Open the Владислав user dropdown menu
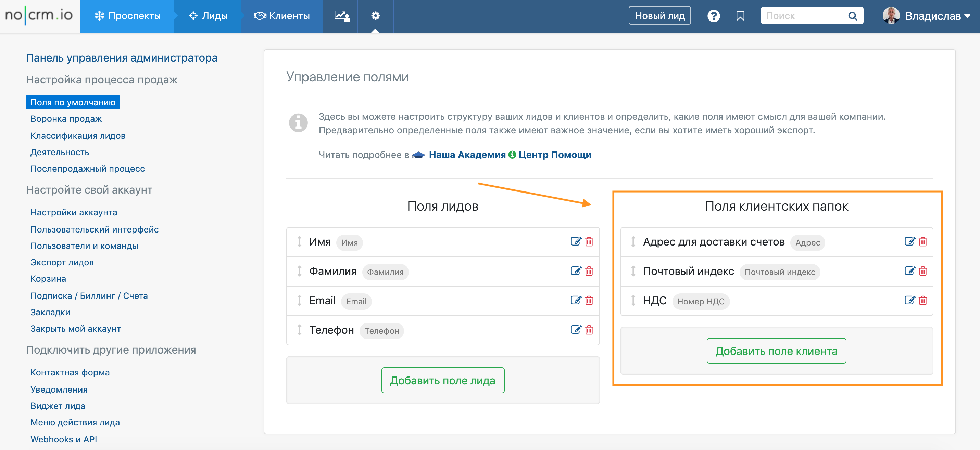This screenshot has width=980, height=450. (x=926, y=16)
